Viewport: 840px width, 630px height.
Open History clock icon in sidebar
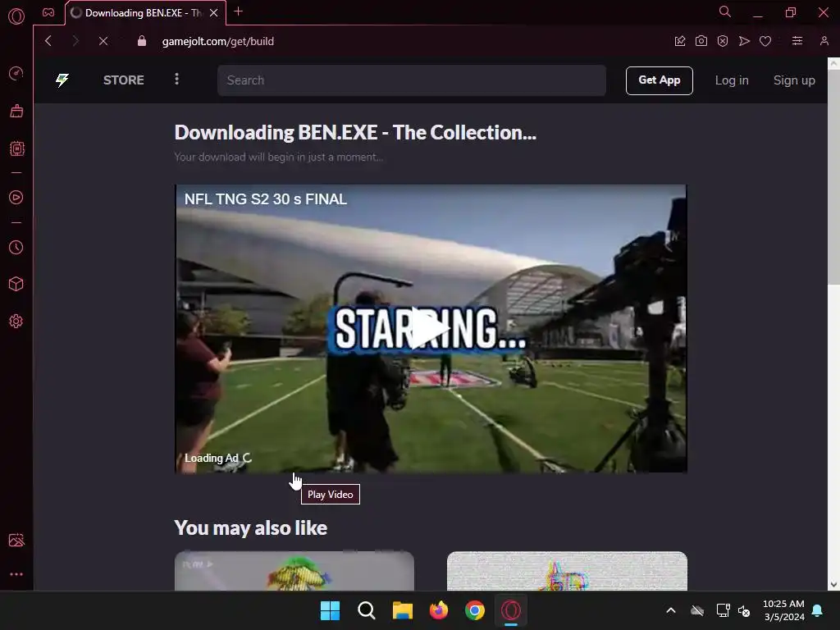16,247
